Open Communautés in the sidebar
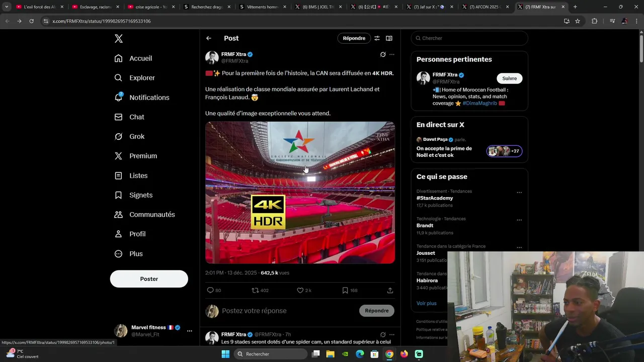 [x=145, y=215]
